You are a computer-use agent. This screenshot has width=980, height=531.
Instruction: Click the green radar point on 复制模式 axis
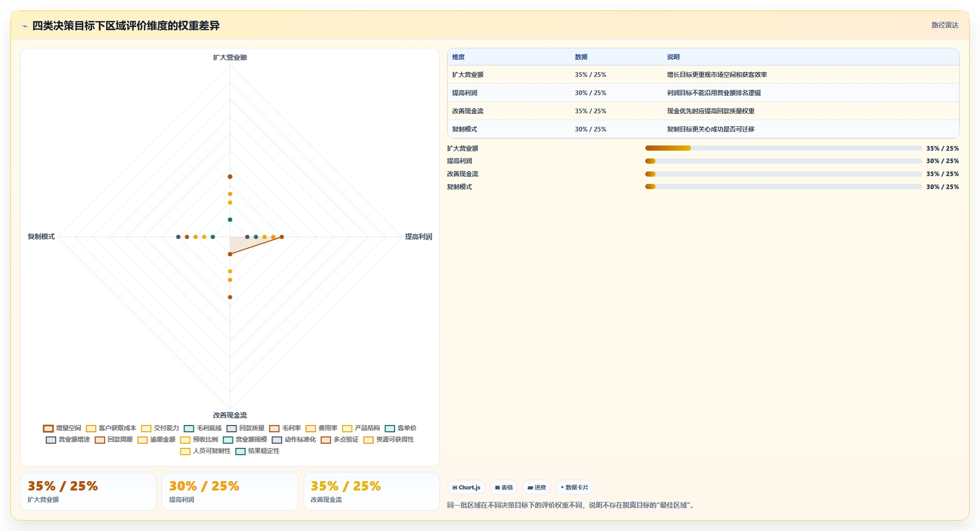pyautogui.click(x=213, y=237)
